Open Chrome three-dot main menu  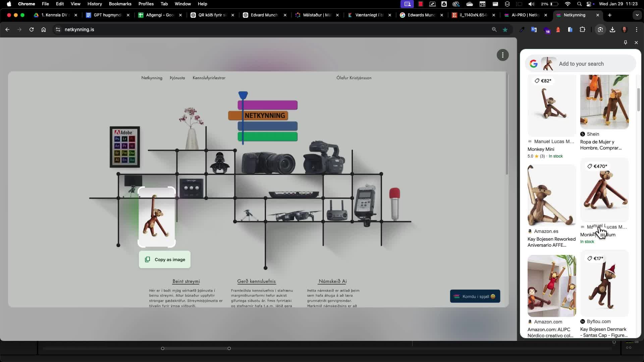[x=637, y=29]
